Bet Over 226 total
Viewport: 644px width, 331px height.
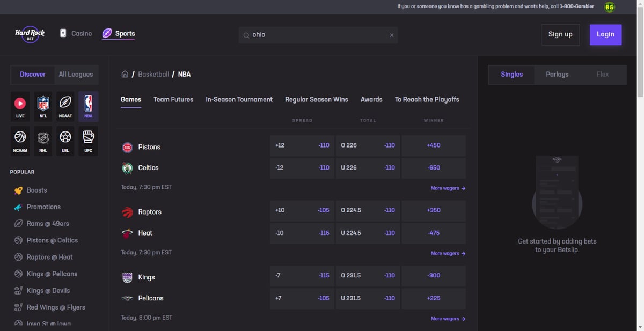[368, 145]
